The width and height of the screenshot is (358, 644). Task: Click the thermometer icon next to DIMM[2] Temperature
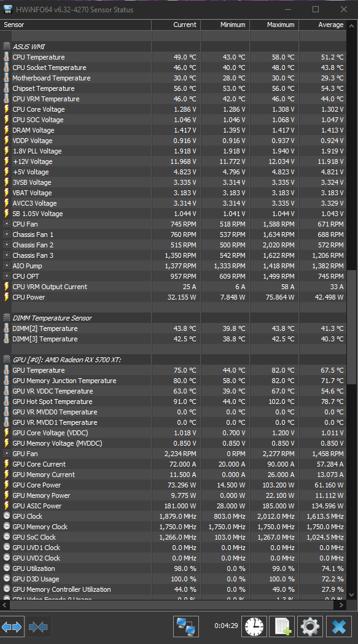click(6, 328)
